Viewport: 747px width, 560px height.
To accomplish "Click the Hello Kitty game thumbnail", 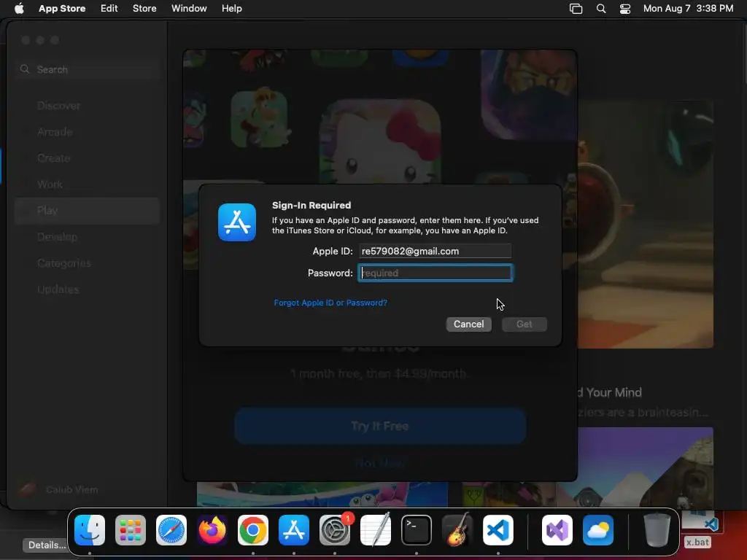I will (x=380, y=142).
